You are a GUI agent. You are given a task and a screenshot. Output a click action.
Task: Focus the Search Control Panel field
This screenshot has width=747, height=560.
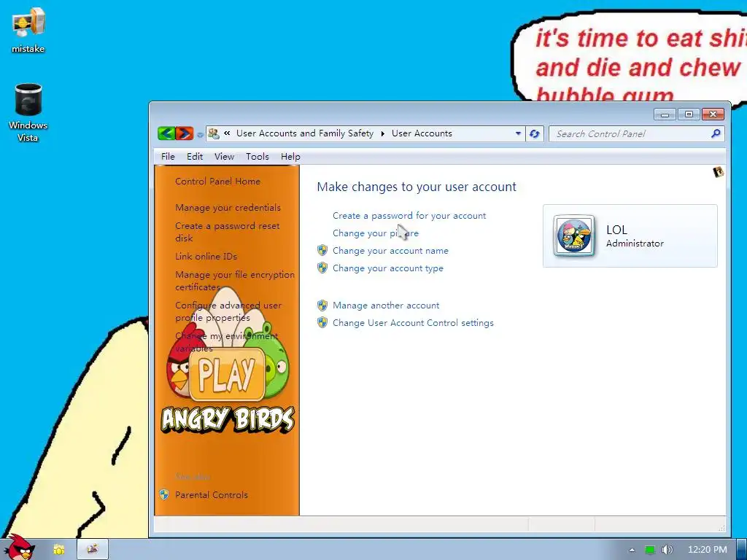[630, 134]
